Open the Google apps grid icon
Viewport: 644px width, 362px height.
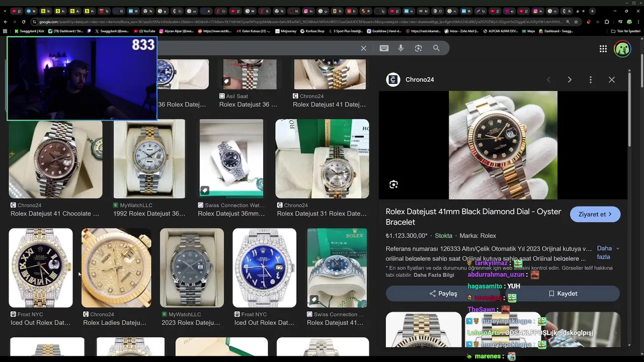(603, 49)
